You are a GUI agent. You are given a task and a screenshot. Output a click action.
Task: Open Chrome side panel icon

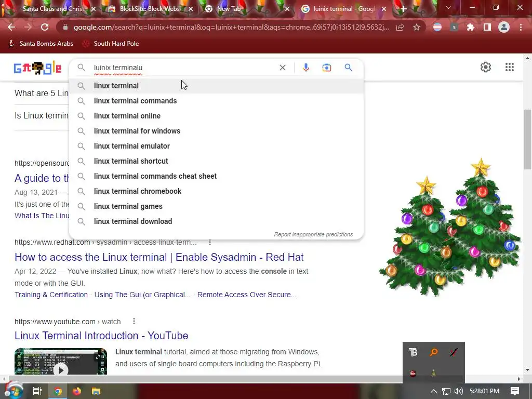point(487,27)
